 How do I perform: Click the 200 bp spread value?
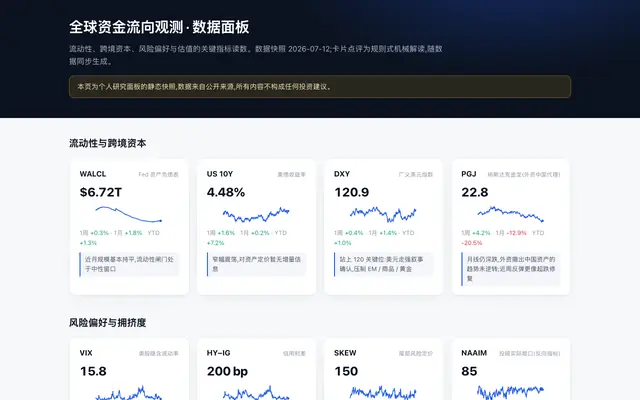(x=227, y=371)
